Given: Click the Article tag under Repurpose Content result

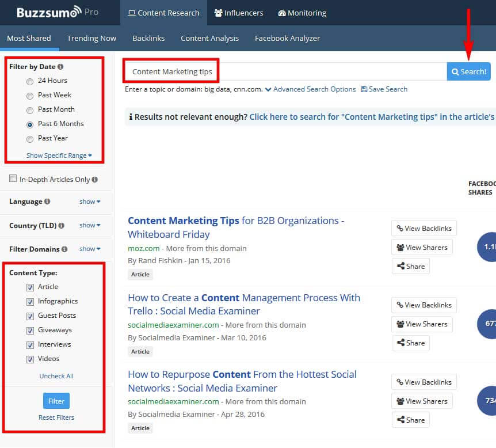Looking at the screenshot, I should pyautogui.click(x=140, y=428).
